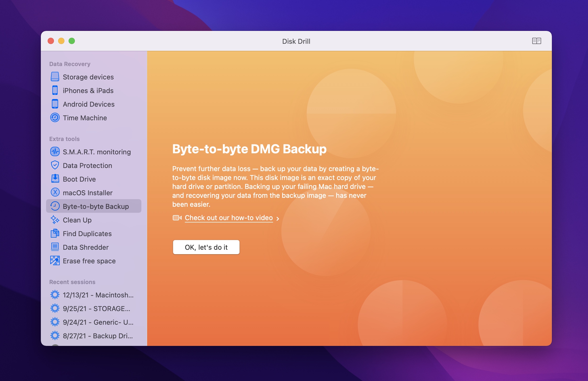Select macOS Installer tool
The height and width of the screenshot is (381, 588).
pos(87,193)
